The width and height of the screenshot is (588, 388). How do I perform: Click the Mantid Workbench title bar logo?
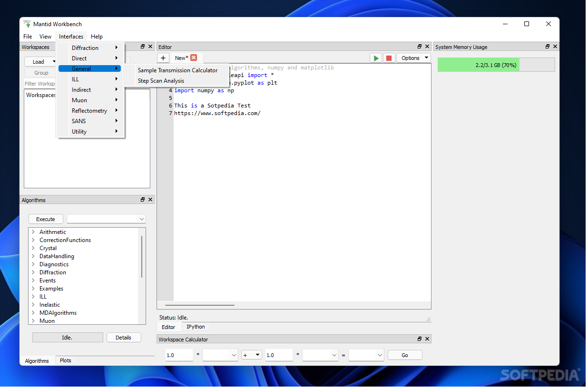[x=27, y=24]
